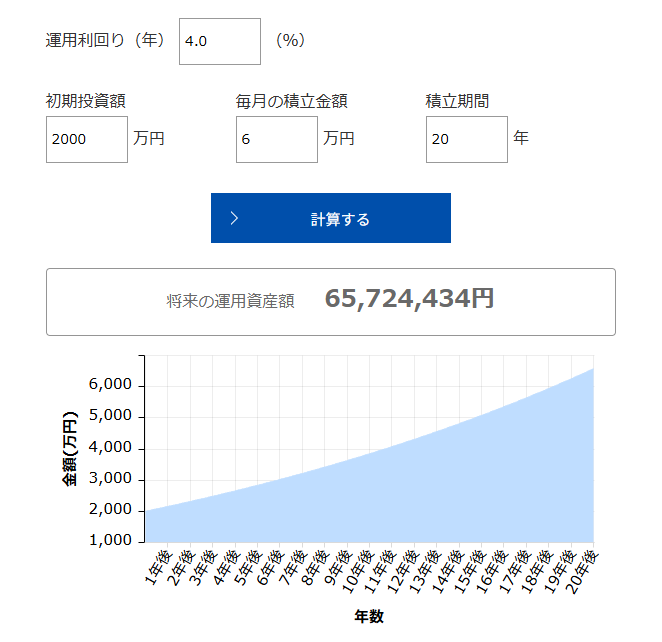Click the 積立期間 label text
This screenshot has width=662, height=642.
click(457, 101)
